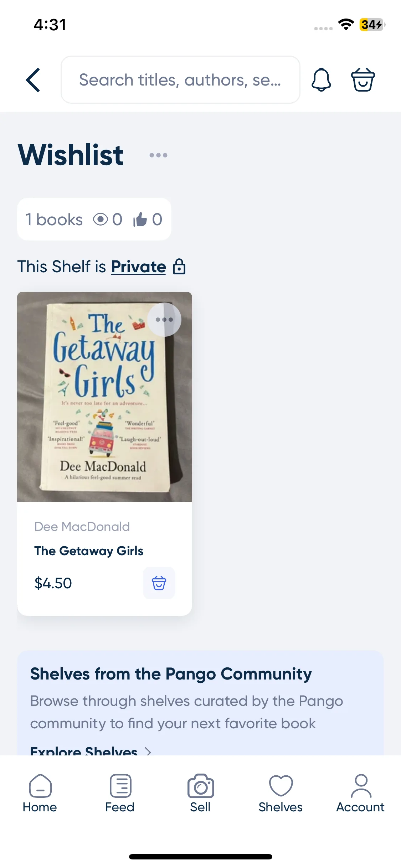
Task: Expand Explore Shelves chevron arrow
Action: pos(148,751)
